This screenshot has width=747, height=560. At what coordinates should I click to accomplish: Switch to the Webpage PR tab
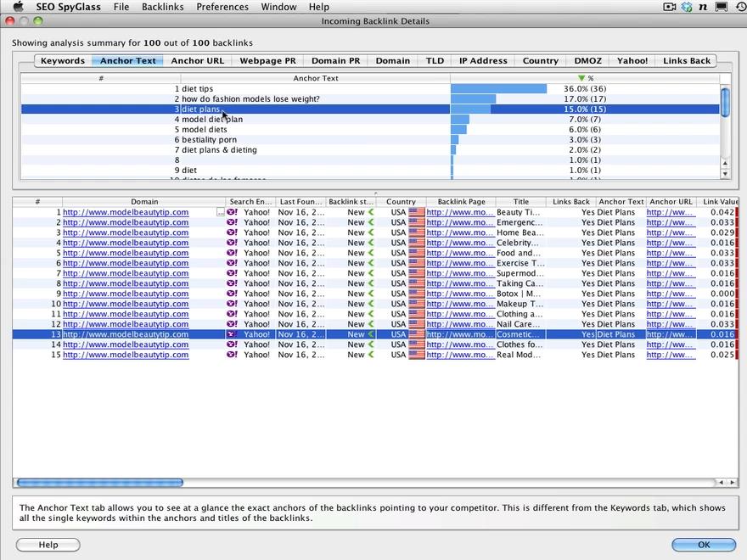click(267, 60)
